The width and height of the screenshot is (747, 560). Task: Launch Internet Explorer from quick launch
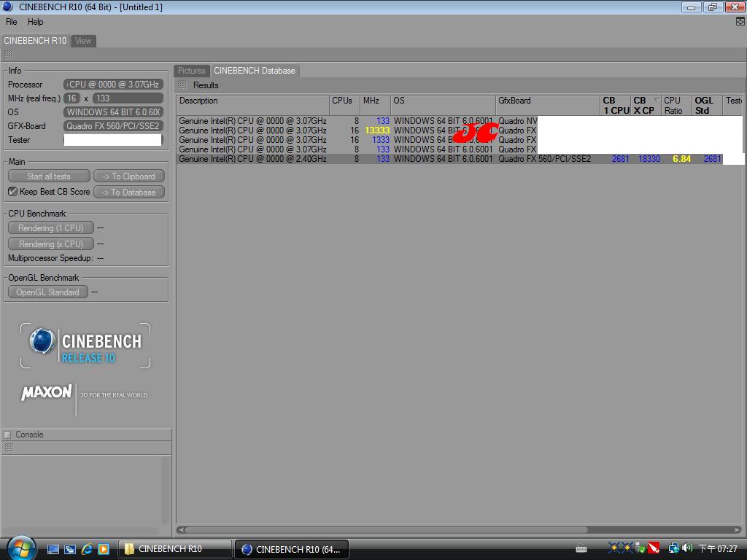click(87, 549)
